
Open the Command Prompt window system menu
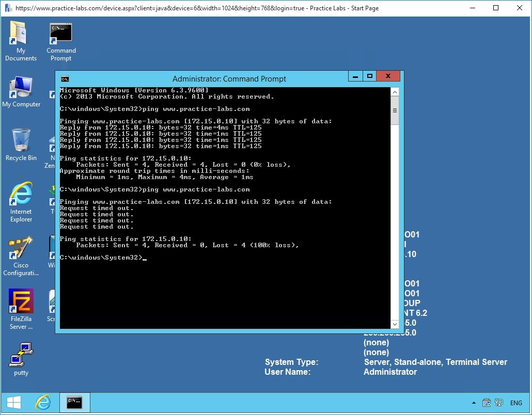(x=65, y=79)
